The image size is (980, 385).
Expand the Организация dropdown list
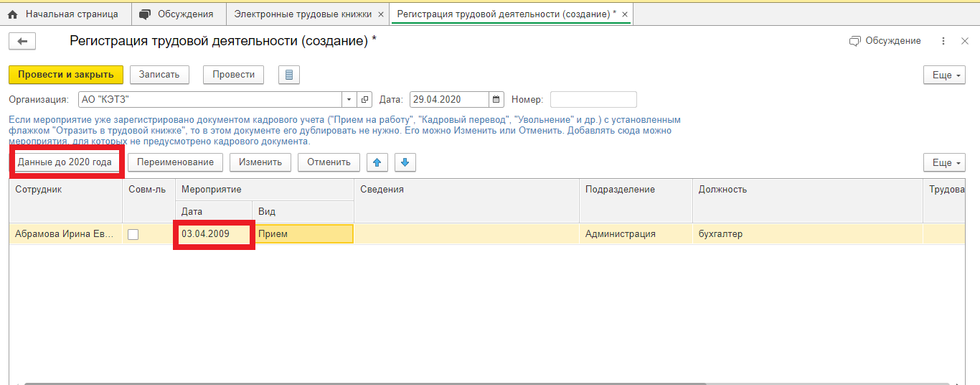pos(349,100)
